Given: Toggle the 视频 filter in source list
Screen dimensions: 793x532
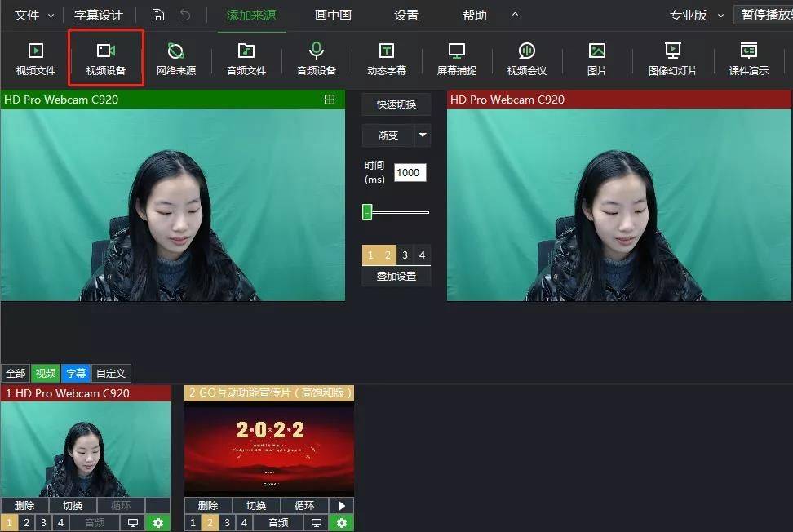Looking at the screenshot, I should pyautogui.click(x=46, y=374).
